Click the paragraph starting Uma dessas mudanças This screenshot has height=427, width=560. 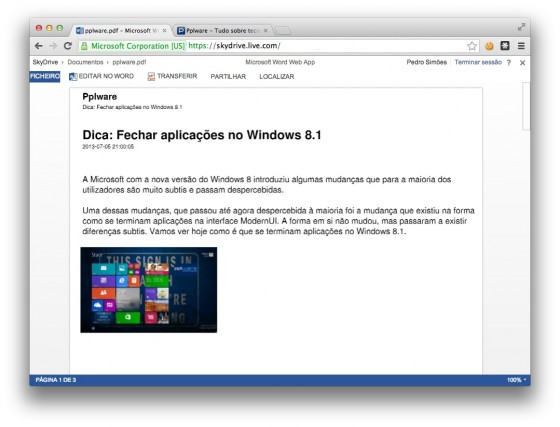click(279, 221)
